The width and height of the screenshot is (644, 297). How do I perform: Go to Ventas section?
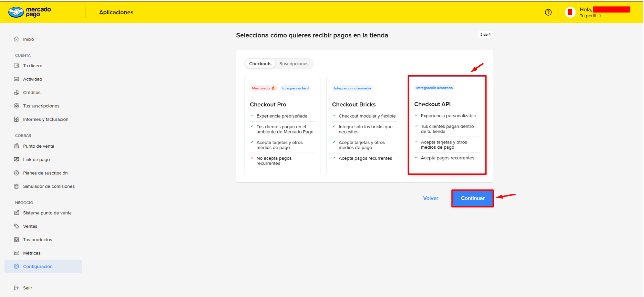click(x=30, y=226)
